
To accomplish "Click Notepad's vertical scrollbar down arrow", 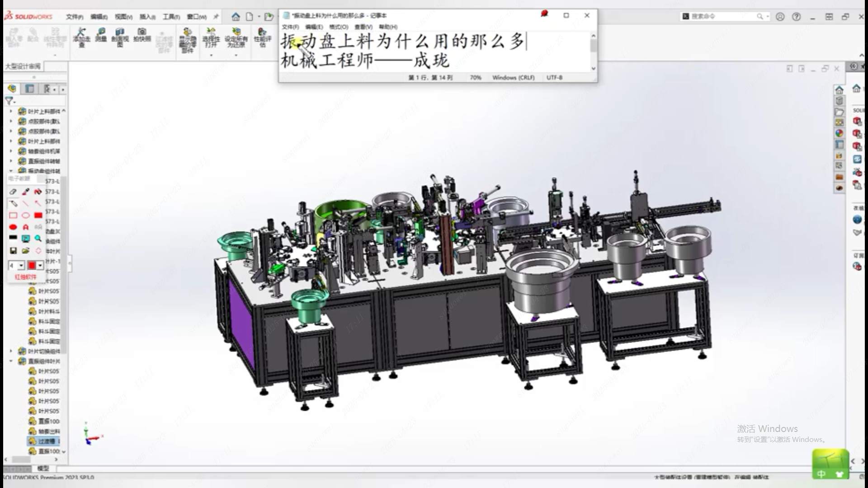I will 594,69.
